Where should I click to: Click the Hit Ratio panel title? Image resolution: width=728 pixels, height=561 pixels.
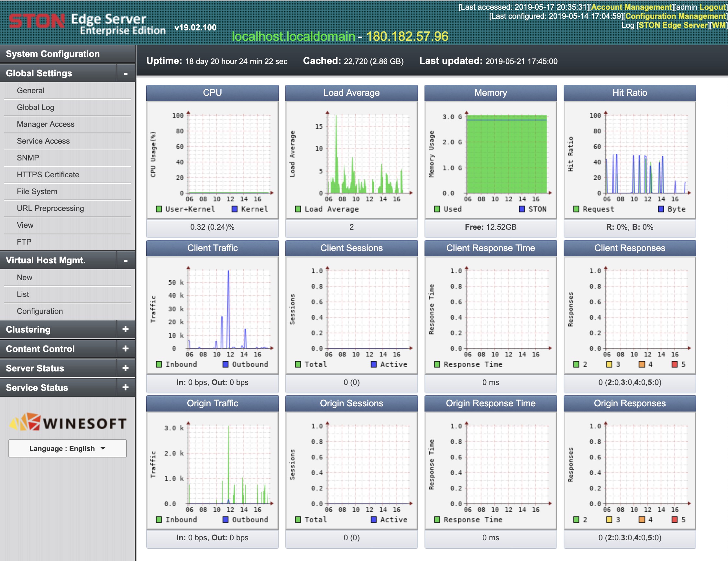pos(630,93)
